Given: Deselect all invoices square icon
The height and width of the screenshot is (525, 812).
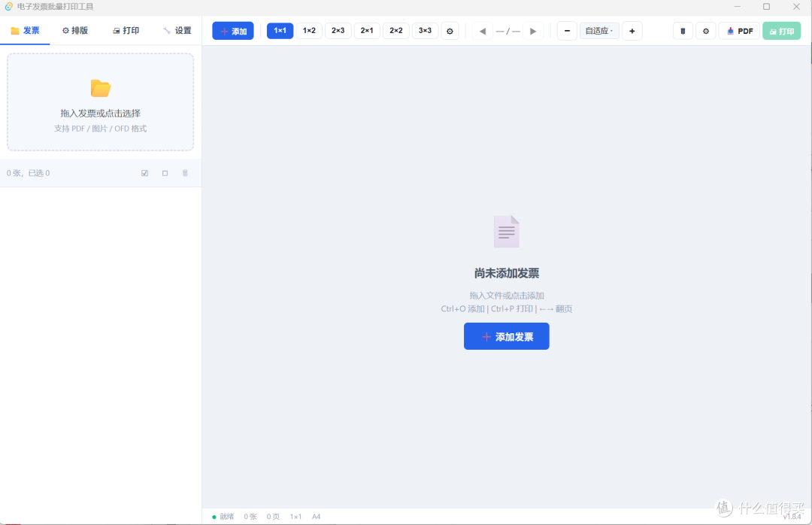Looking at the screenshot, I should coord(165,173).
